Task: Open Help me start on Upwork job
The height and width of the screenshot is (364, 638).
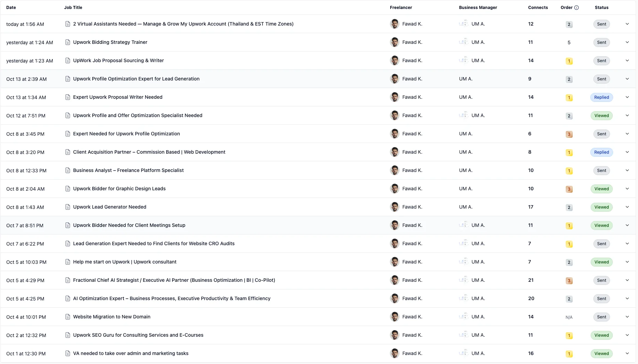Action: coord(124,262)
